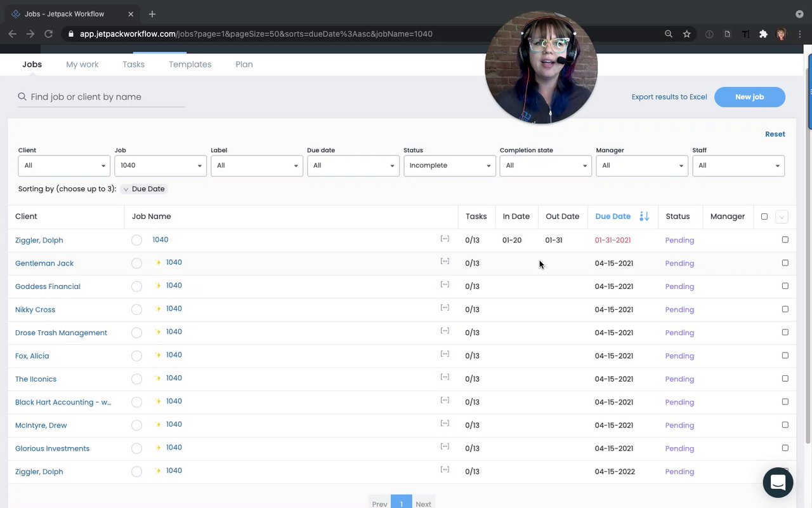Image resolution: width=812 pixels, height=508 pixels.
Task: Open the details icon for Drose Trash Management's job
Action: [445, 331]
